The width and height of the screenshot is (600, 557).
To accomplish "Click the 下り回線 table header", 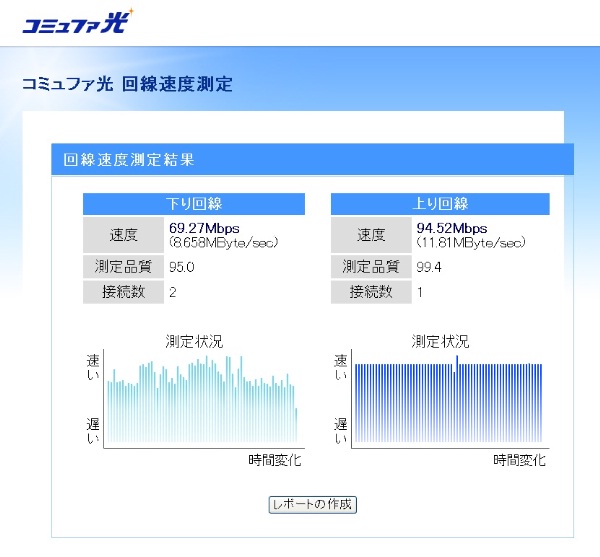I will click(x=194, y=204).
